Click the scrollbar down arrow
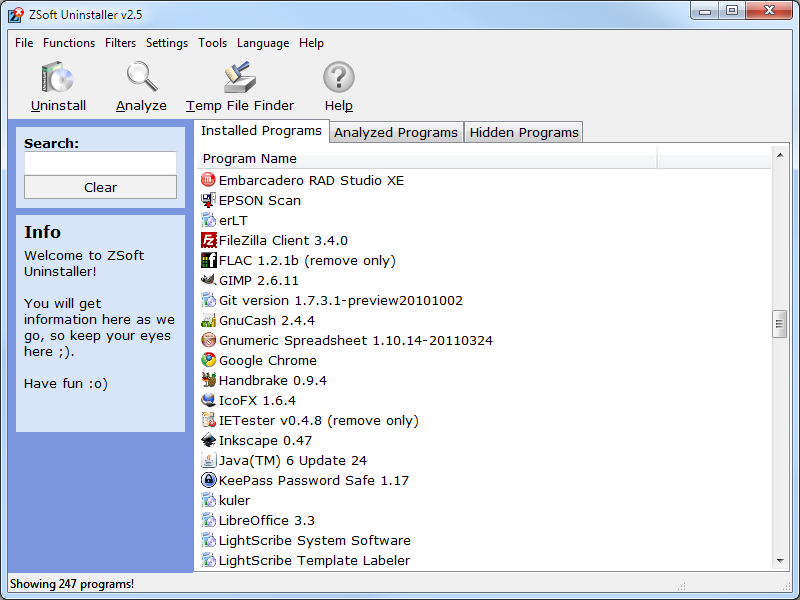The height and width of the screenshot is (600, 800). 780,562
